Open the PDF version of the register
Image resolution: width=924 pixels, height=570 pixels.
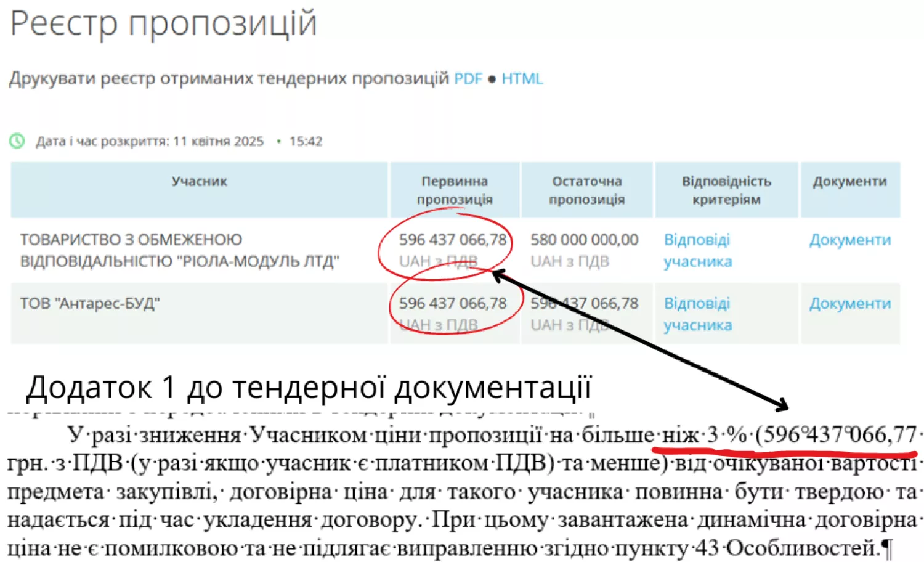coord(468,79)
